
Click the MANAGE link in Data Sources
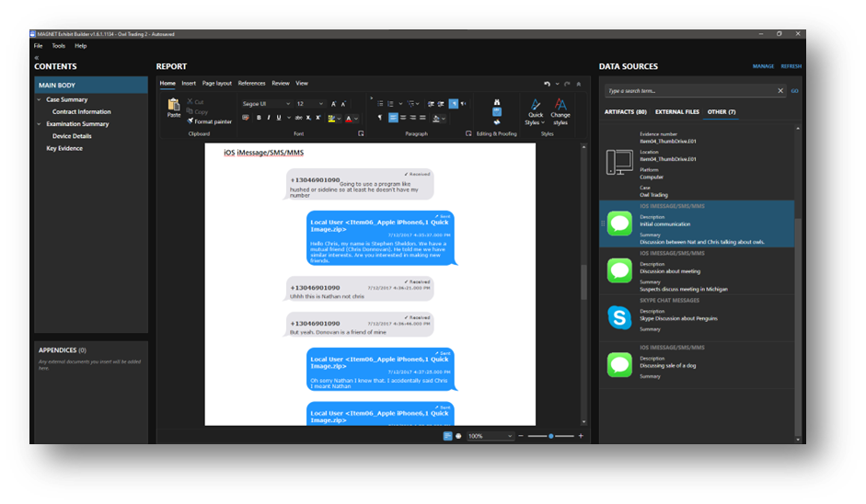click(763, 66)
